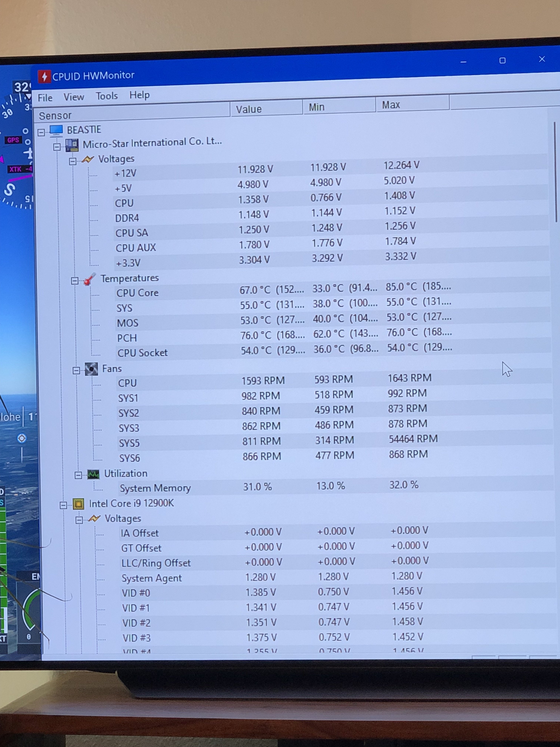Collapse the Intel Core i9 12900K node
Screen dimensions: 560x747
click(x=63, y=505)
